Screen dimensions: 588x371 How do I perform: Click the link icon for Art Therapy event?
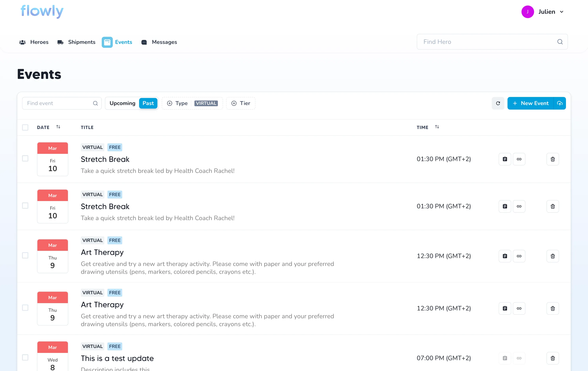[x=519, y=256]
